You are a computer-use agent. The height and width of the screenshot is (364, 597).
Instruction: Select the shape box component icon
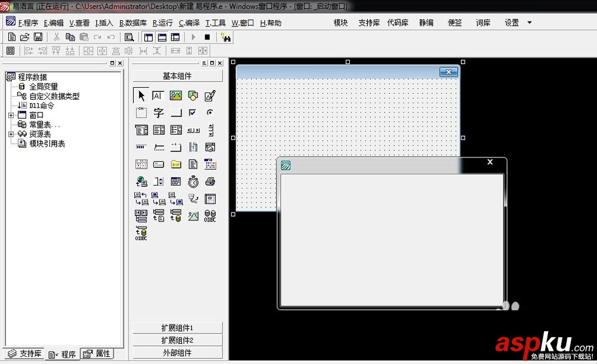193,95
